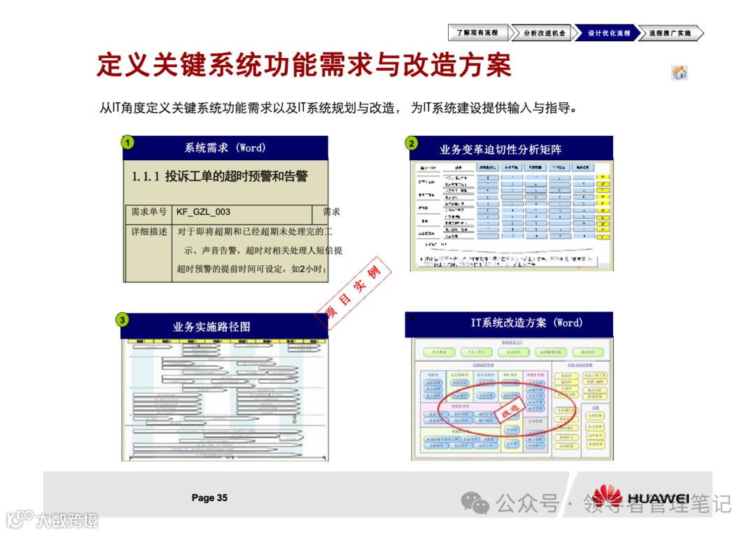
Task: Select the 了解现有流程 step arrow
Action: click(478, 33)
